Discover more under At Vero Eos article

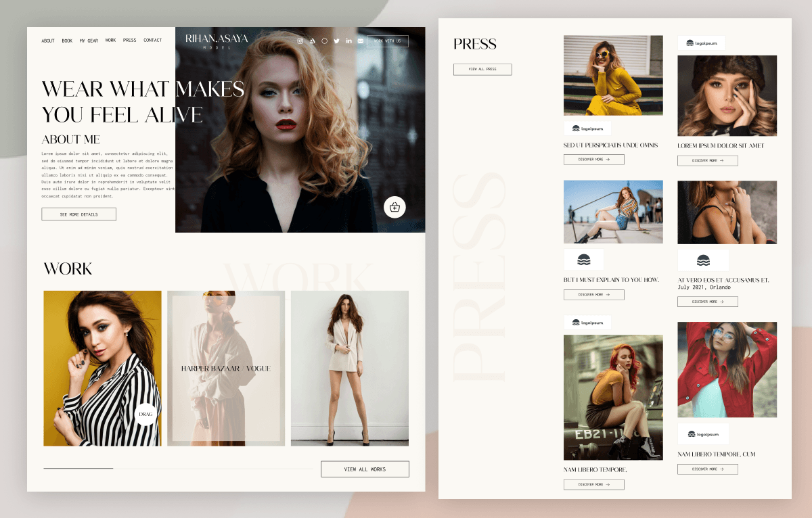coord(707,302)
